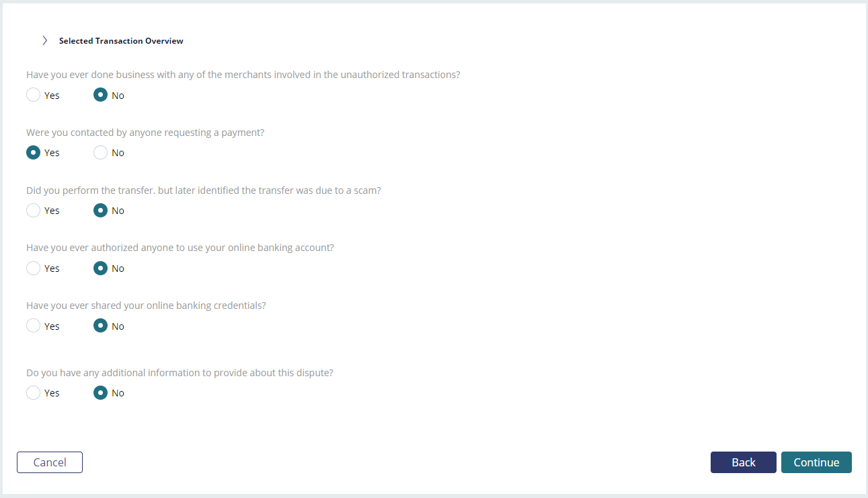Click the Selected Transaction Overview heading
Screen dimensions: 868x498
point(121,41)
